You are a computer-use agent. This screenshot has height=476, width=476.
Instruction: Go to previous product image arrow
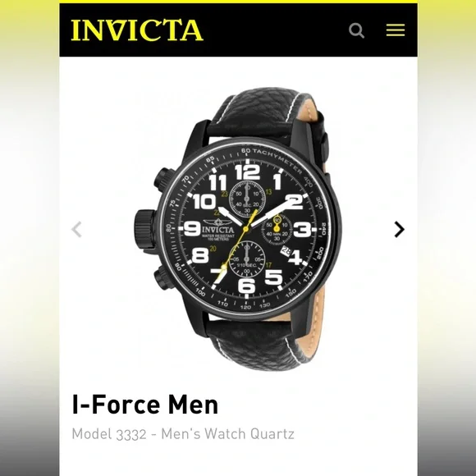(76, 229)
